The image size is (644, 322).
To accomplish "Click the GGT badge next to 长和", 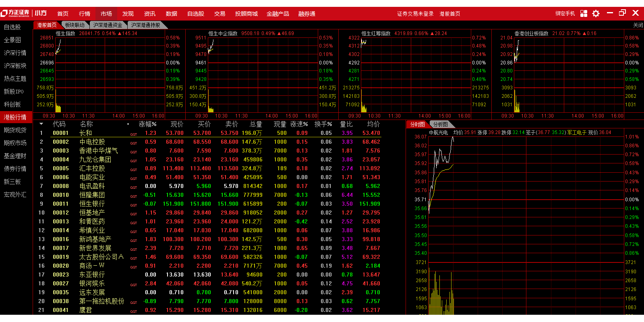I will pyautogui.click(x=133, y=134).
